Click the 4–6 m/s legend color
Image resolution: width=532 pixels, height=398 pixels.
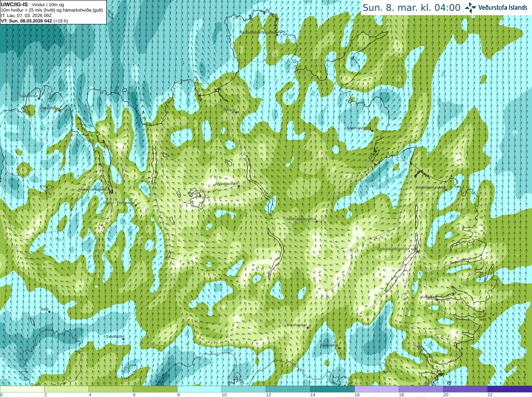pos(111,389)
